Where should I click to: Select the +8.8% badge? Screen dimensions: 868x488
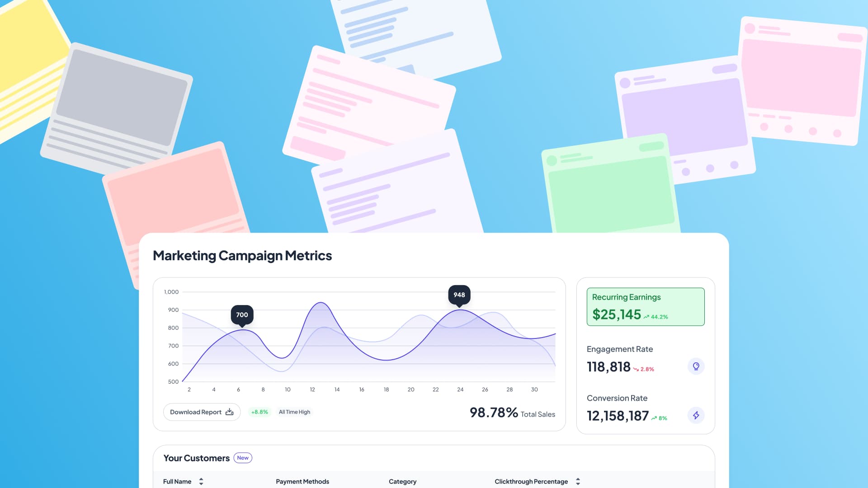pyautogui.click(x=259, y=412)
